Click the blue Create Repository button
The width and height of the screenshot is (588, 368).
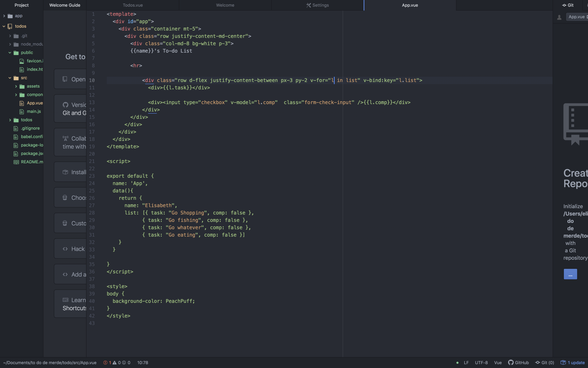click(570, 274)
